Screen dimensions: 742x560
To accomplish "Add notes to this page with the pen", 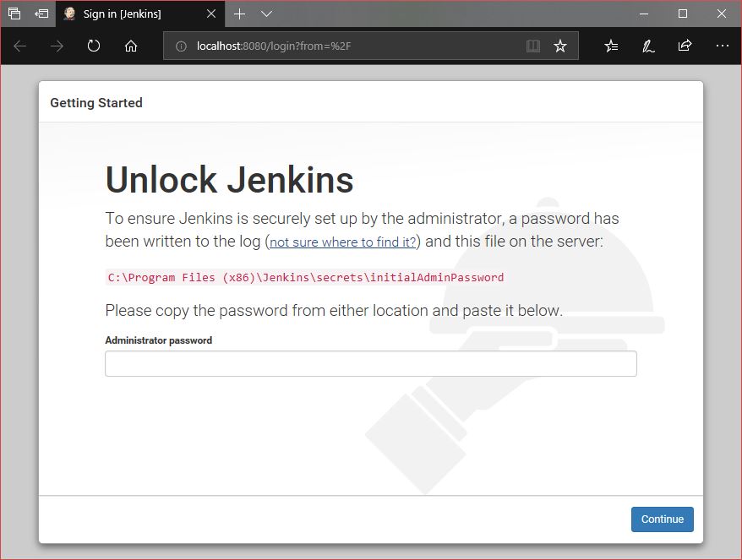I will pyautogui.click(x=648, y=46).
